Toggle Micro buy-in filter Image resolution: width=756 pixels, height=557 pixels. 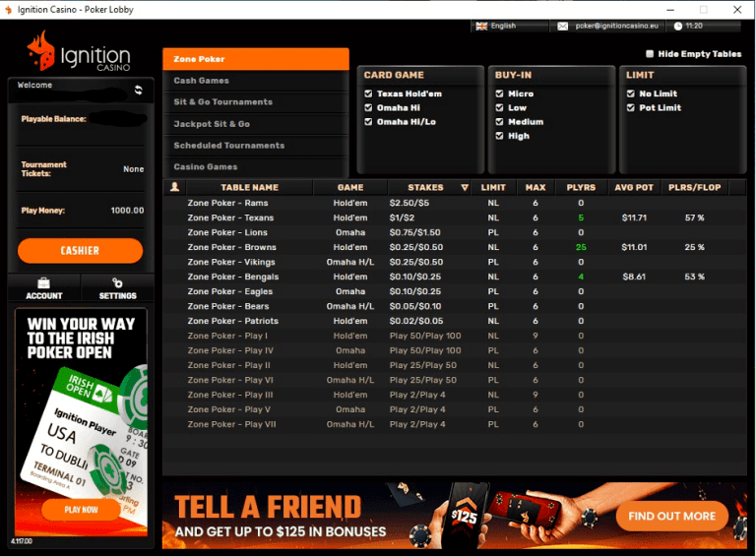(x=499, y=93)
